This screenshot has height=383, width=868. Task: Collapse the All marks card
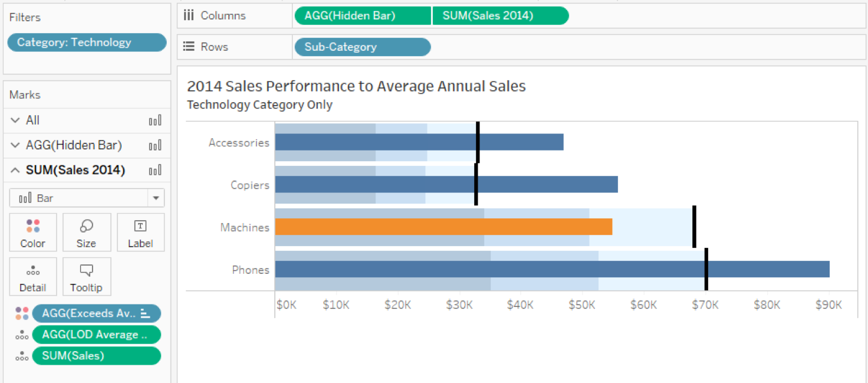16,120
